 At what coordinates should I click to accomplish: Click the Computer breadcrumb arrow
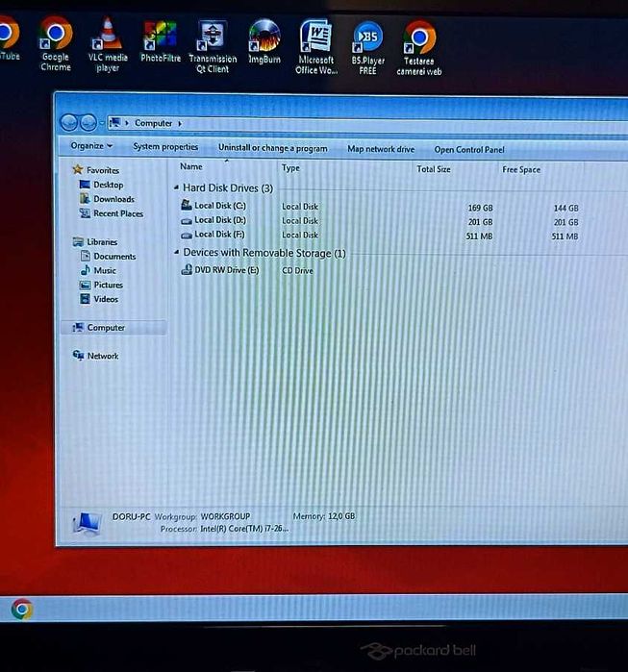[180, 123]
